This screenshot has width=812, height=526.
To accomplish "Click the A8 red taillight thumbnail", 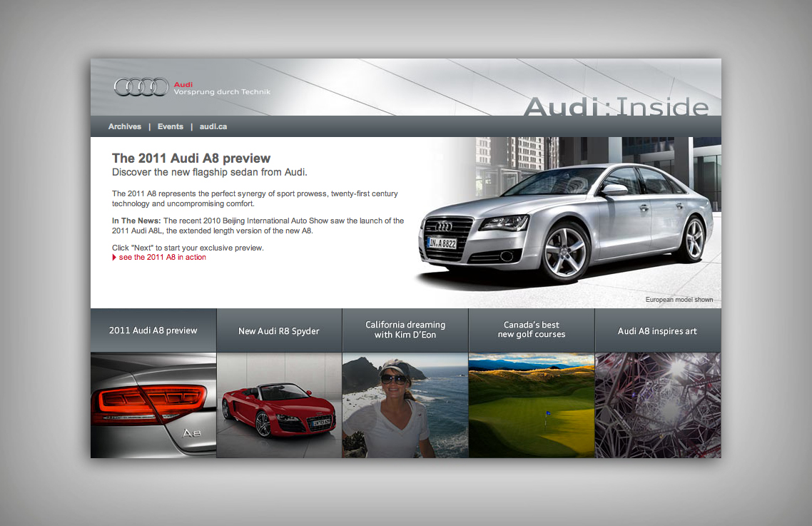I will tap(153, 405).
